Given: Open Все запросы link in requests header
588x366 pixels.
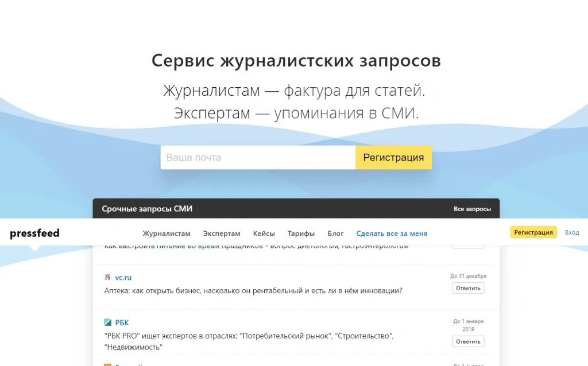Looking at the screenshot, I should coord(472,209).
